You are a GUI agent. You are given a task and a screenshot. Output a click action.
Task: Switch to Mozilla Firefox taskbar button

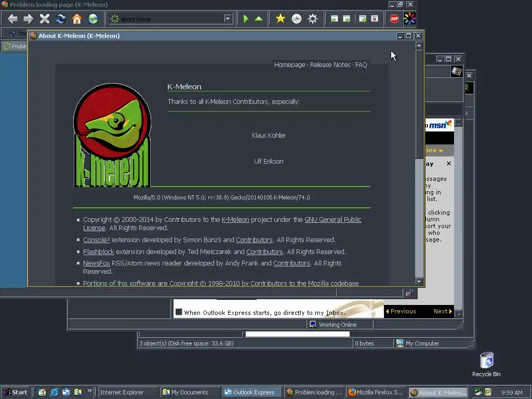click(376, 392)
